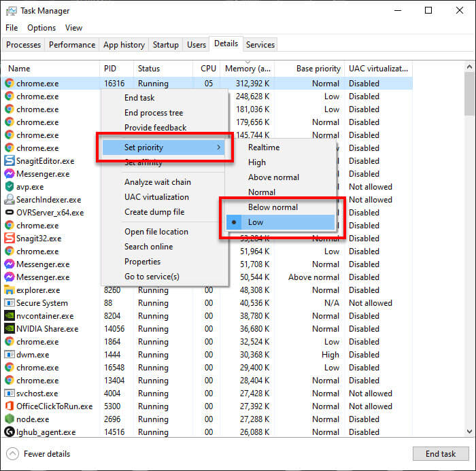Click the Chrome icon of PID 16316

tap(10, 83)
